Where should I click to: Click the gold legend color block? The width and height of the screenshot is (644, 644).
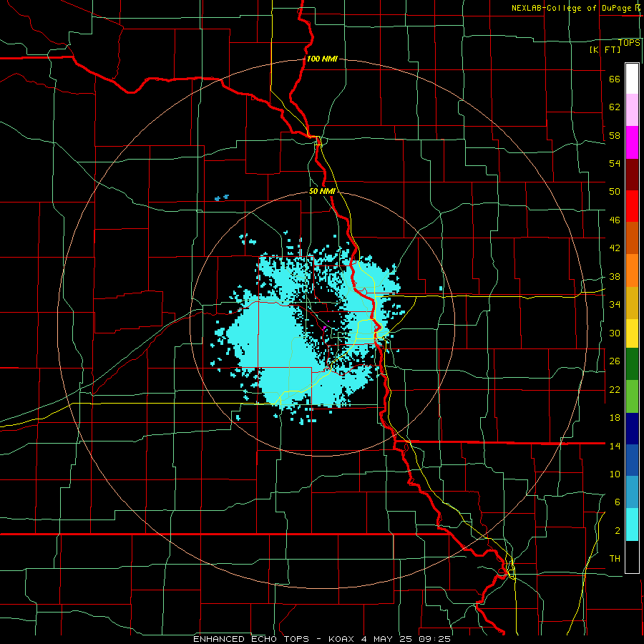pyautogui.click(x=632, y=303)
